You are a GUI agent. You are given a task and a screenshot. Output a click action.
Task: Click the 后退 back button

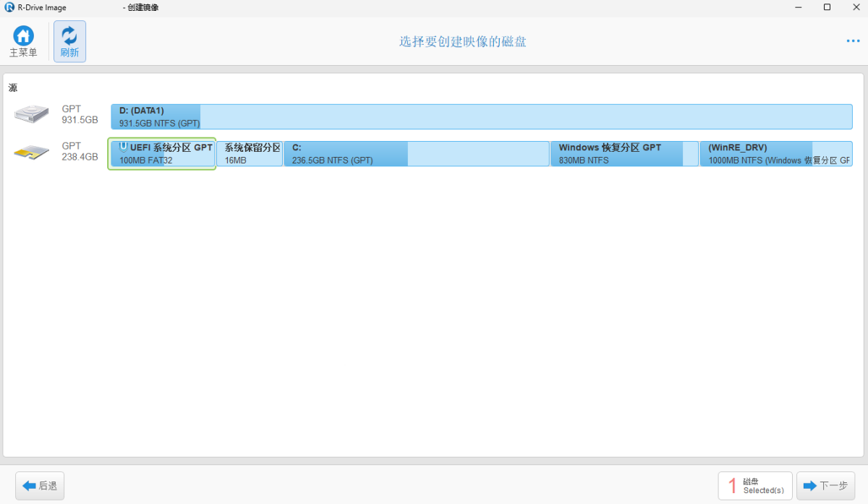[40, 486]
